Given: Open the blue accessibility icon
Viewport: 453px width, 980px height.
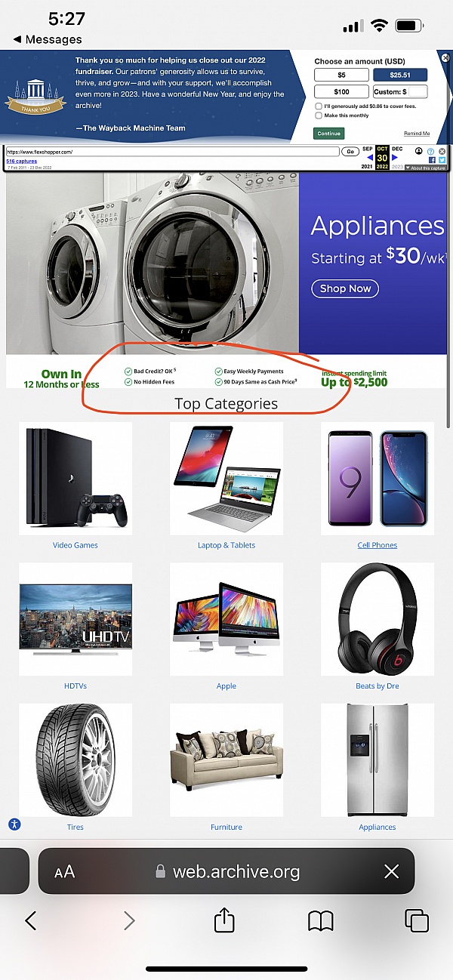Looking at the screenshot, I should (x=14, y=824).
